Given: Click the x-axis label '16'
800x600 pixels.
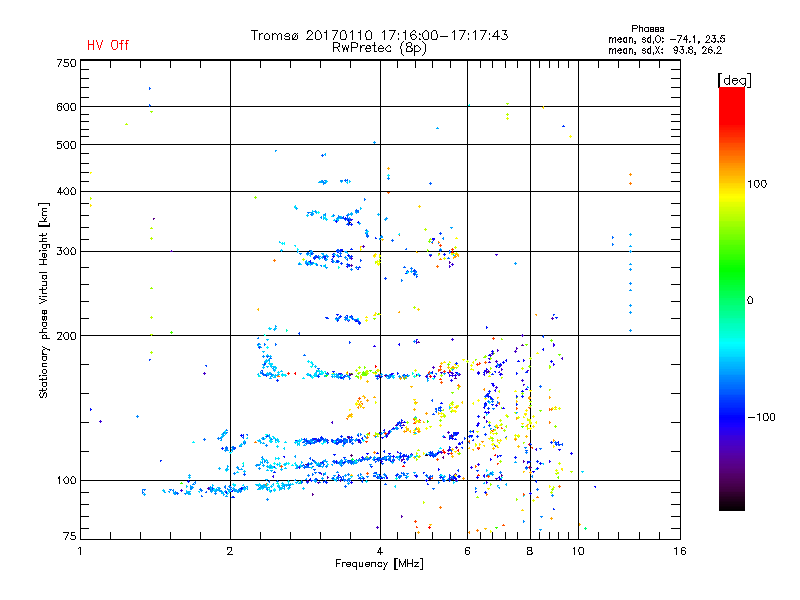Looking at the screenshot, I should coord(680,551).
